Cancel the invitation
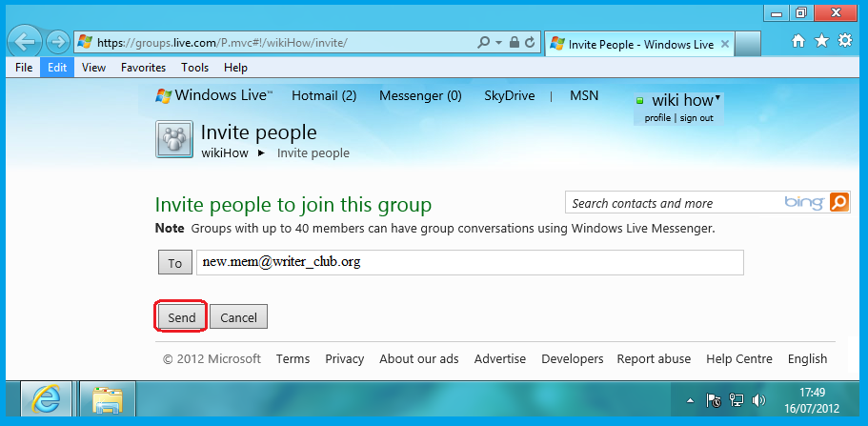This screenshot has height=426, width=868. tap(238, 317)
